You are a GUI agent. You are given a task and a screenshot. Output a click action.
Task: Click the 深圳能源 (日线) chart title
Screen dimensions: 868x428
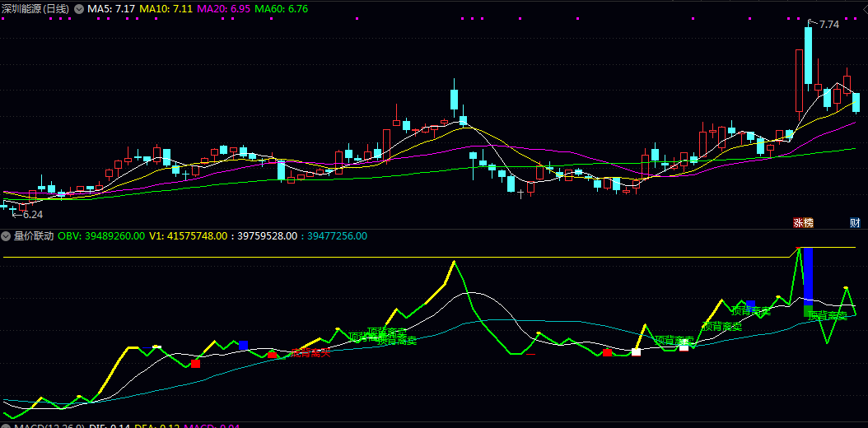coord(35,8)
